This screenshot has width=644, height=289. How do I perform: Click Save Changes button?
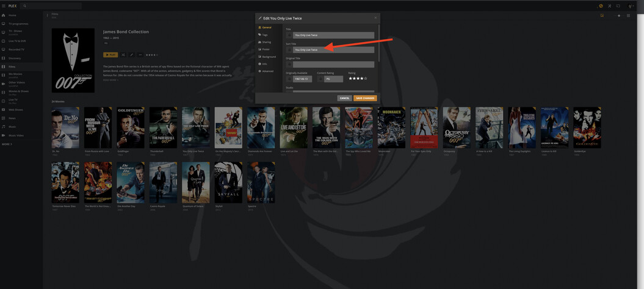[x=365, y=98]
